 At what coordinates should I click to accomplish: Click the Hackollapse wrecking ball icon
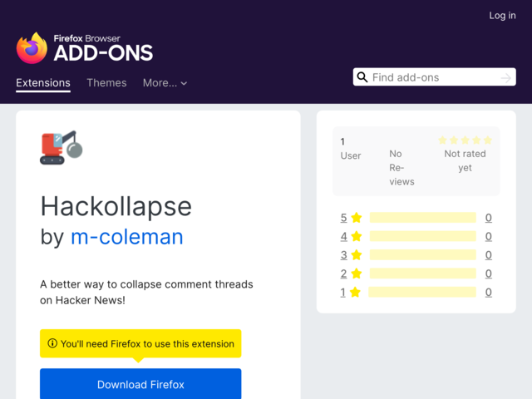pyautogui.click(x=62, y=148)
